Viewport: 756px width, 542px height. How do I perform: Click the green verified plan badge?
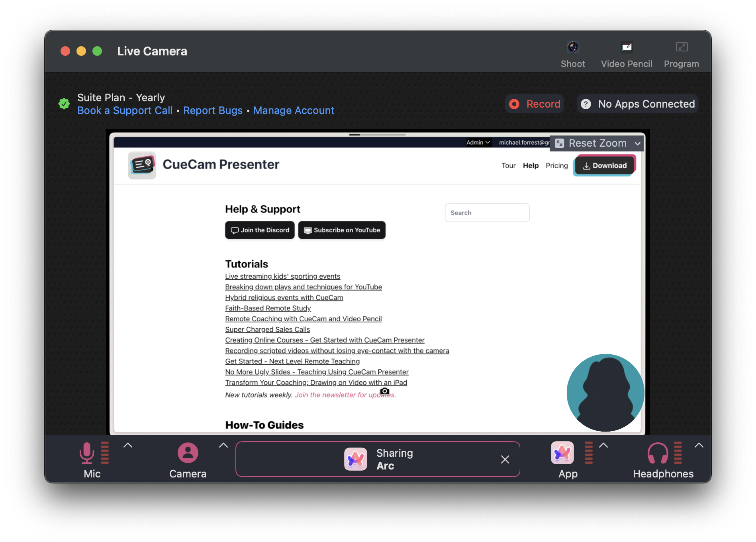64,104
